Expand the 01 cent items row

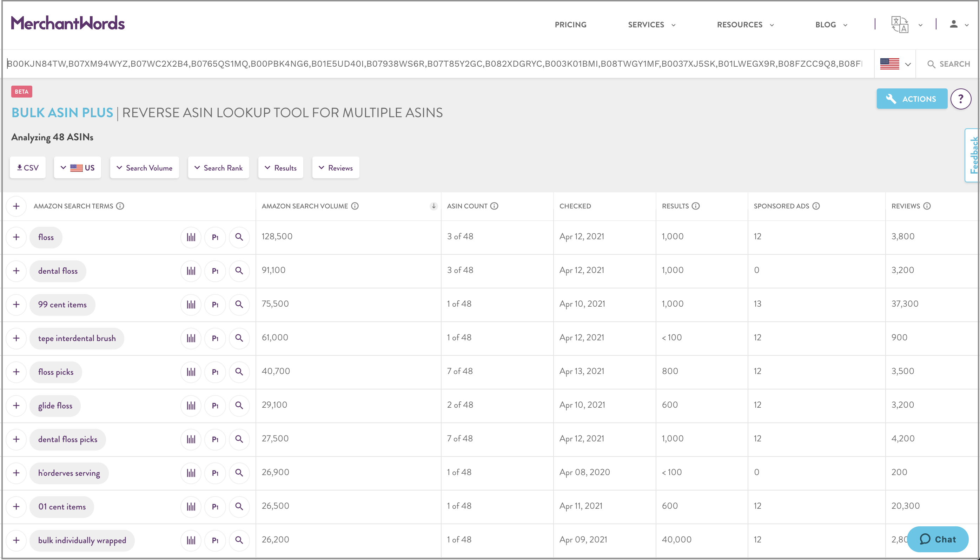click(x=16, y=507)
